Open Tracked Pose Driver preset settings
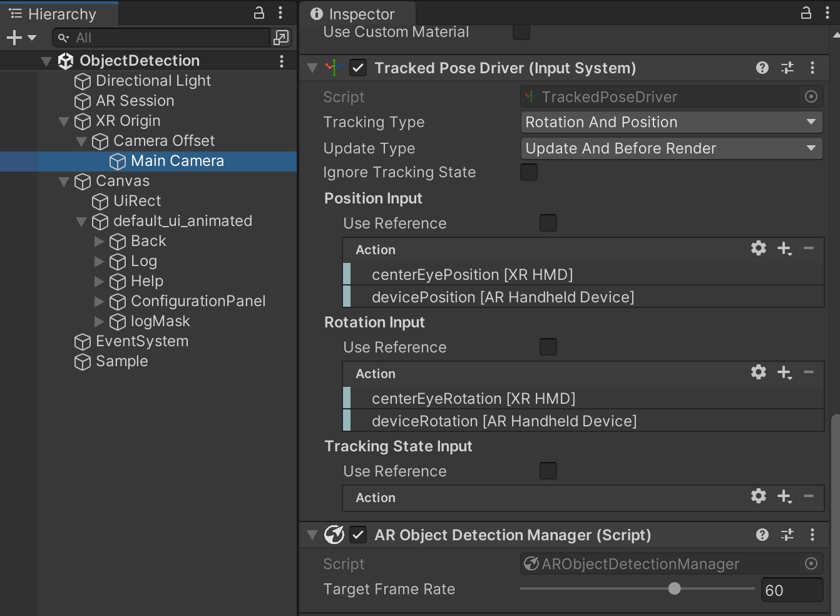The image size is (840, 616). [787, 68]
